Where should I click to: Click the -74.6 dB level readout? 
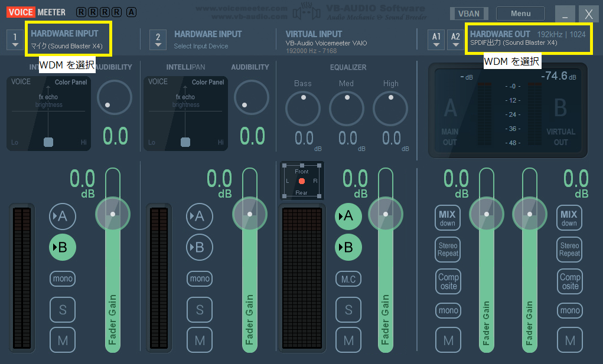pos(559,76)
